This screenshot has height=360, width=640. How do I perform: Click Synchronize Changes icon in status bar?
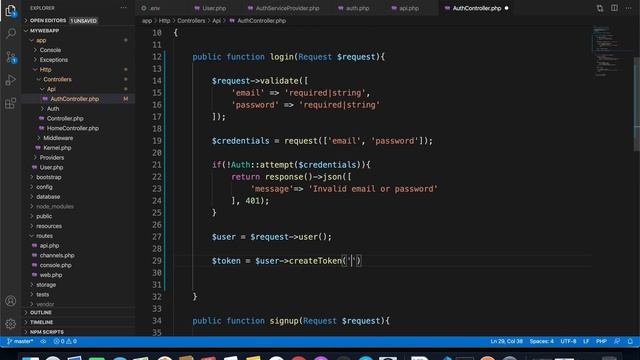click(43, 341)
